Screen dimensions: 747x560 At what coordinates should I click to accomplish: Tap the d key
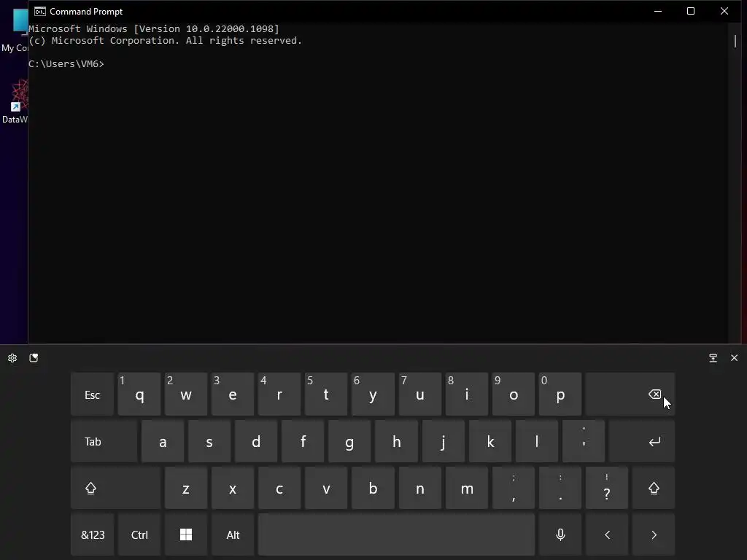pyautogui.click(x=256, y=441)
